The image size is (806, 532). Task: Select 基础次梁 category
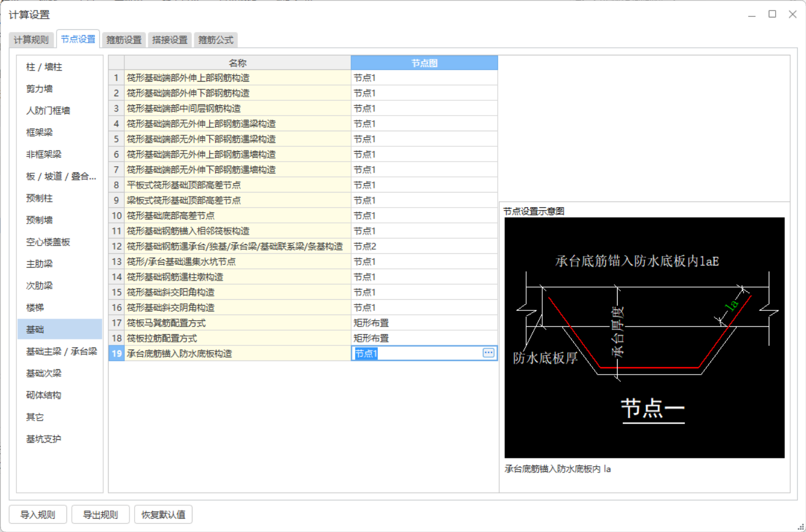tap(59, 373)
